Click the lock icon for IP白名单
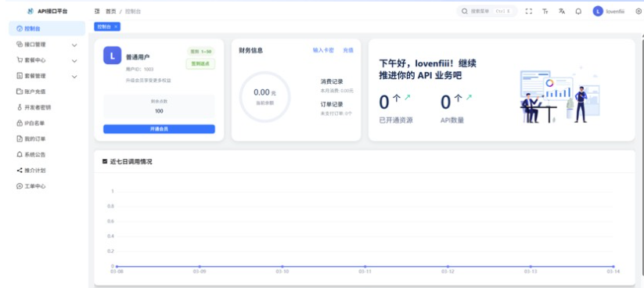 pyautogui.click(x=20, y=123)
